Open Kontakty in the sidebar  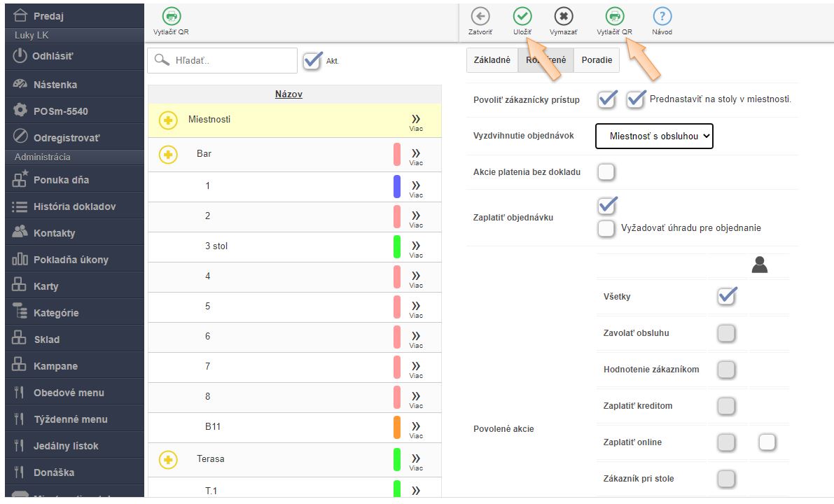click(x=54, y=233)
